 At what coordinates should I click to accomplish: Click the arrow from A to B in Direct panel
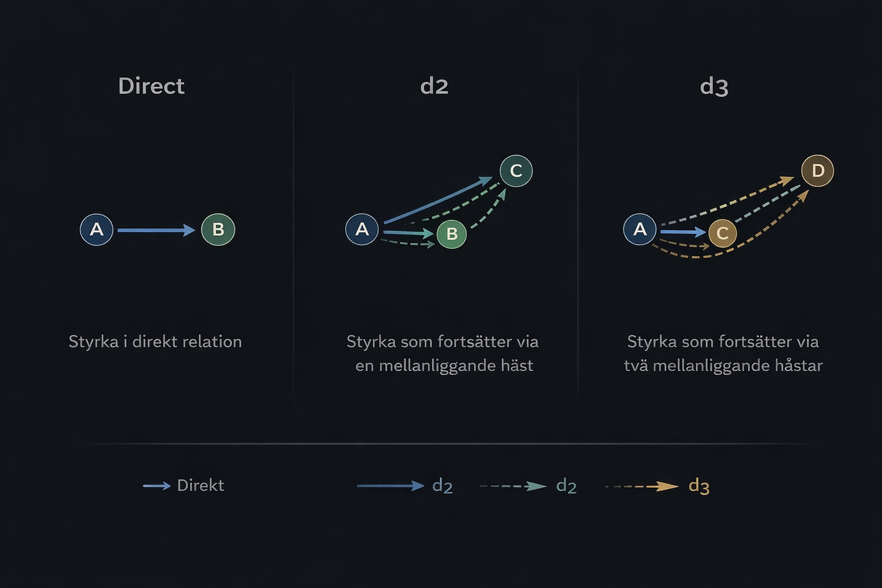coord(156,230)
